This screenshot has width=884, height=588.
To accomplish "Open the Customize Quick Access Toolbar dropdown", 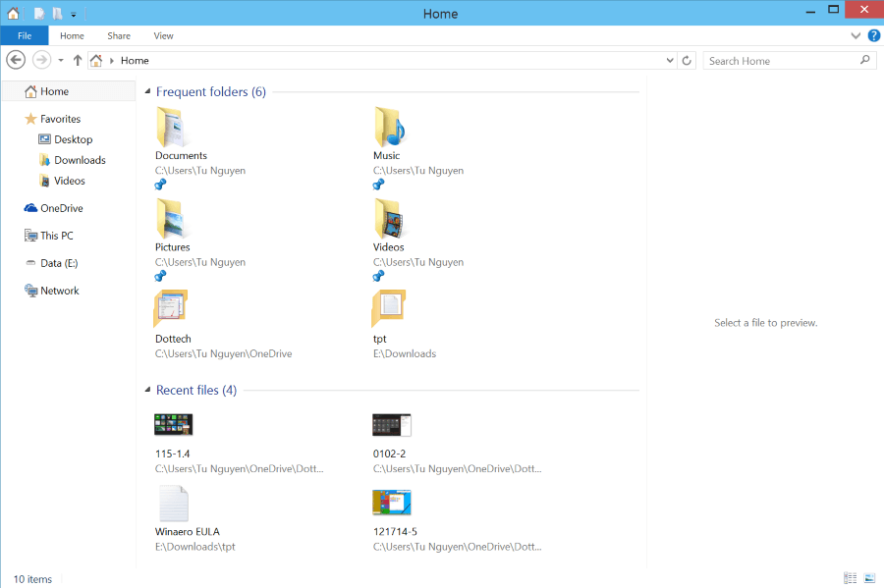I will click(74, 15).
